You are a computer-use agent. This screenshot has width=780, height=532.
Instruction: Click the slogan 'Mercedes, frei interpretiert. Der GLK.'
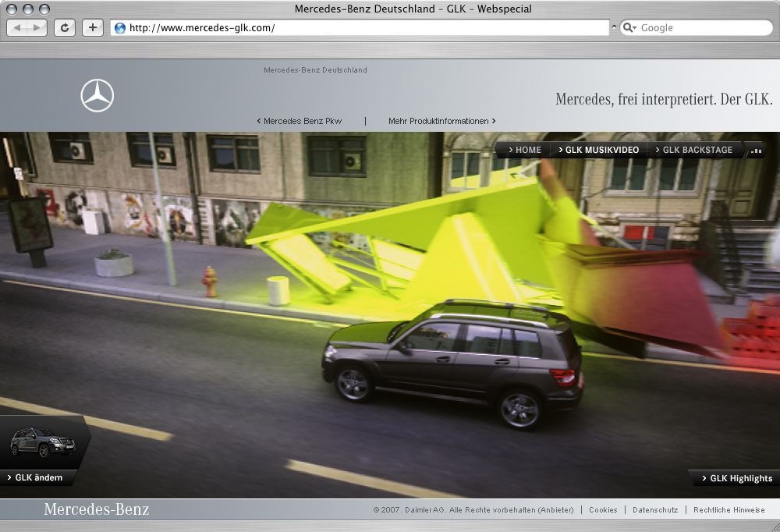tap(664, 99)
